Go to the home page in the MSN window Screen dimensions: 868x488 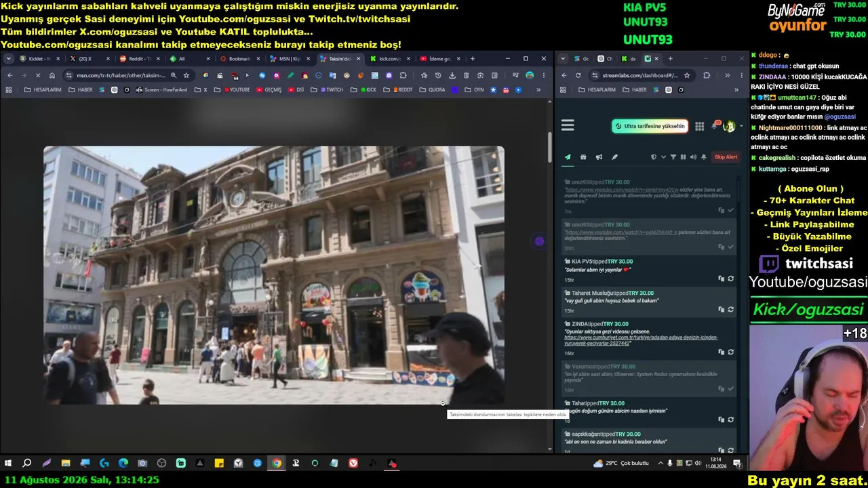(52, 75)
